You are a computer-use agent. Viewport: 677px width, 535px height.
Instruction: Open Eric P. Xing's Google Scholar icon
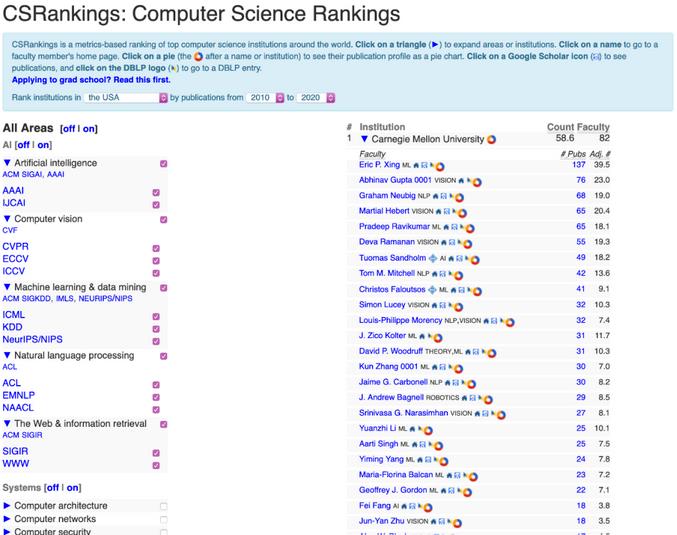pyautogui.click(x=424, y=165)
